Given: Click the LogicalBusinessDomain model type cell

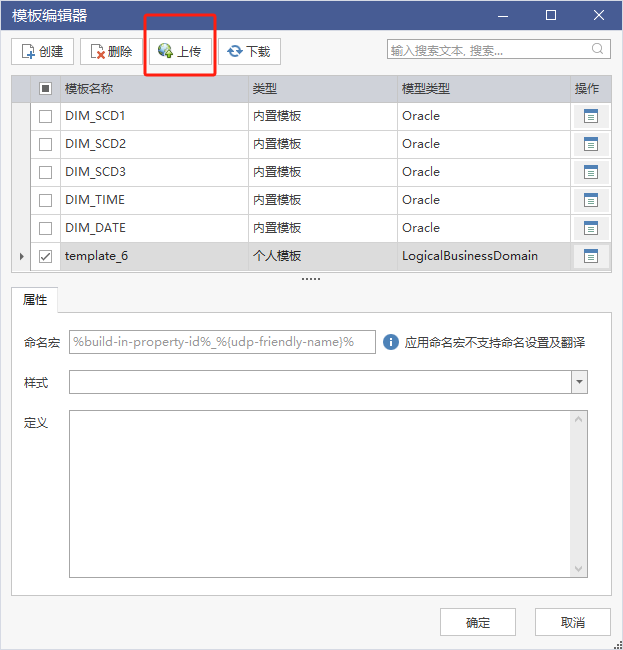Looking at the screenshot, I should 484,257.
